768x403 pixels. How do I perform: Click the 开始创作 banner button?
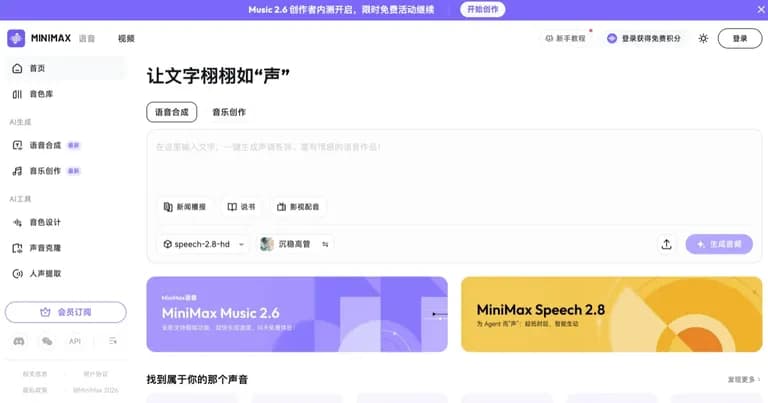482,9
